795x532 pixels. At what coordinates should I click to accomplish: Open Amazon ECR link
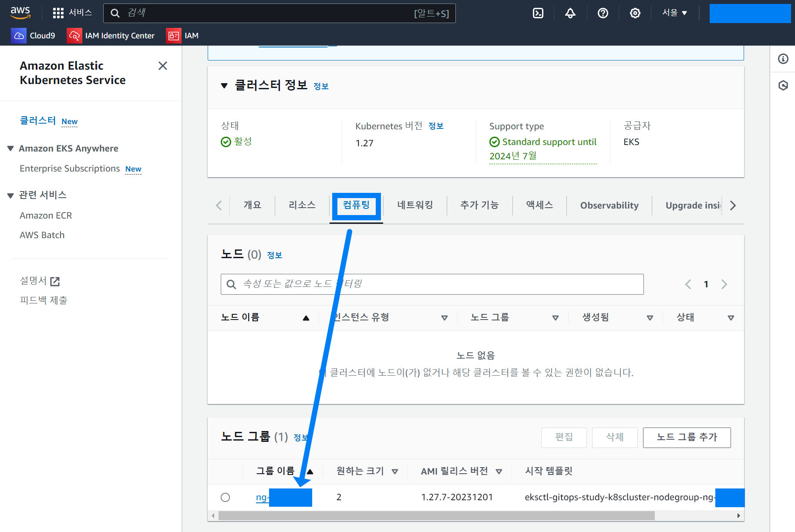[46, 215]
